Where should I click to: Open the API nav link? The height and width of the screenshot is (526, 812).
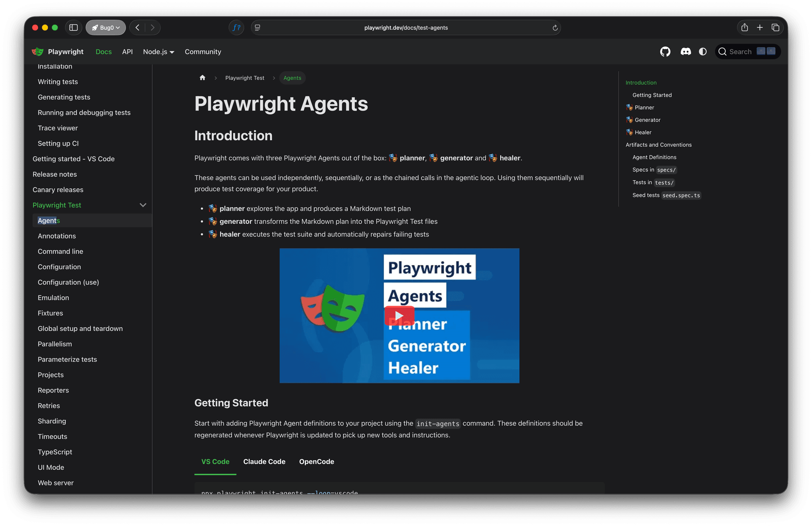tap(127, 52)
